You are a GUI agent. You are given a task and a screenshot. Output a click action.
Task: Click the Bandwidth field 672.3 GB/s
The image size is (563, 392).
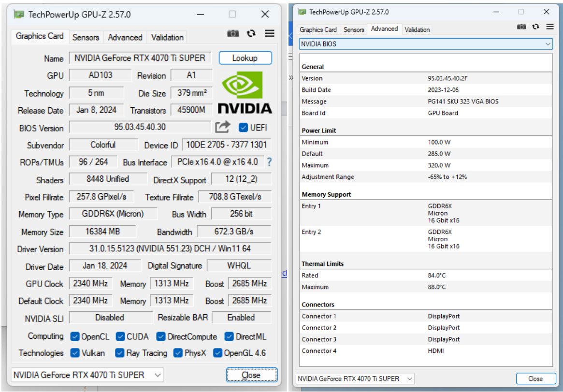pyautogui.click(x=234, y=232)
